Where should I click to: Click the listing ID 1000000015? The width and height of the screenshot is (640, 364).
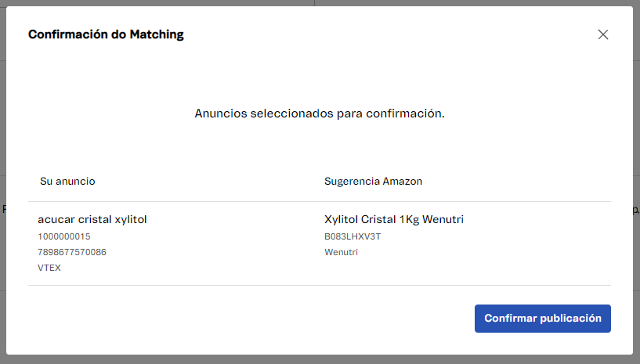point(64,236)
